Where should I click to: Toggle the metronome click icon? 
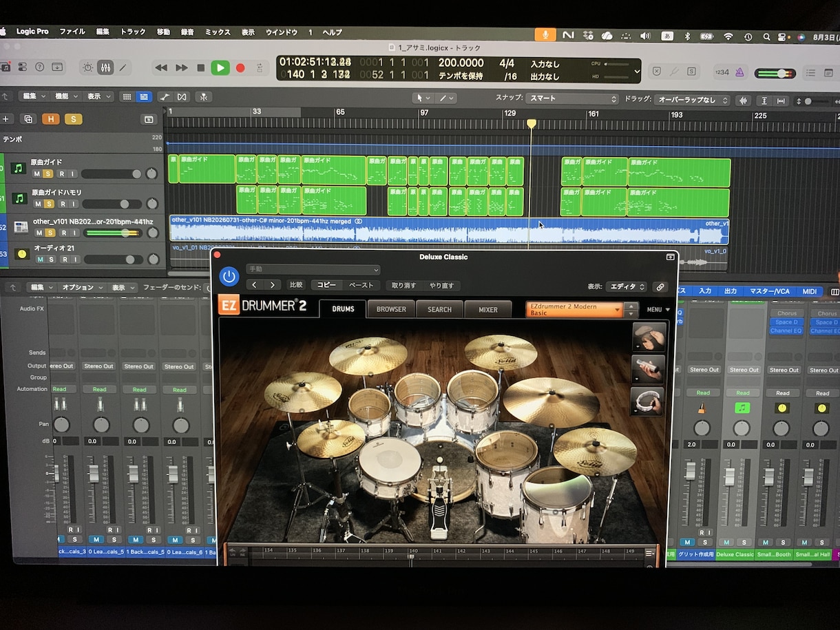click(x=739, y=72)
